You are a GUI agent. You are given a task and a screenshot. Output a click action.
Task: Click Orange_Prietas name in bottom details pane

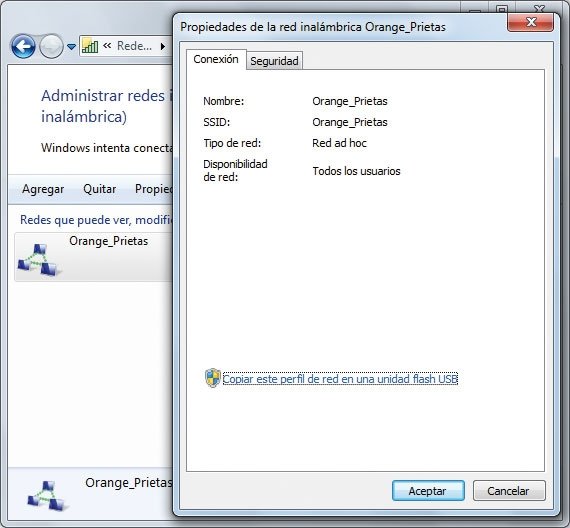click(x=129, y=483)
